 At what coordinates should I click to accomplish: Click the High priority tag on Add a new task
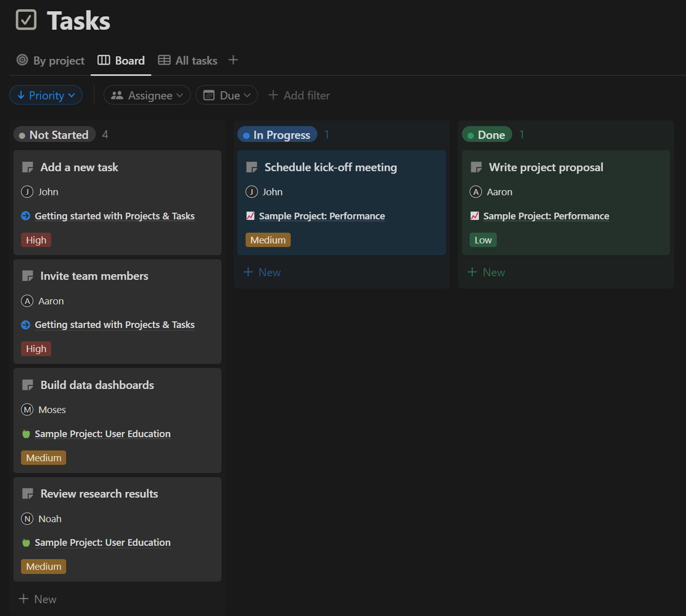(x=36, y=240)
